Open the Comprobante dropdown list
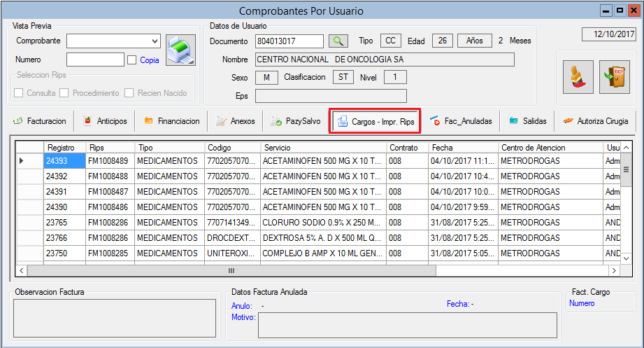Screen dimensions: 644x348 click(155, 41)
